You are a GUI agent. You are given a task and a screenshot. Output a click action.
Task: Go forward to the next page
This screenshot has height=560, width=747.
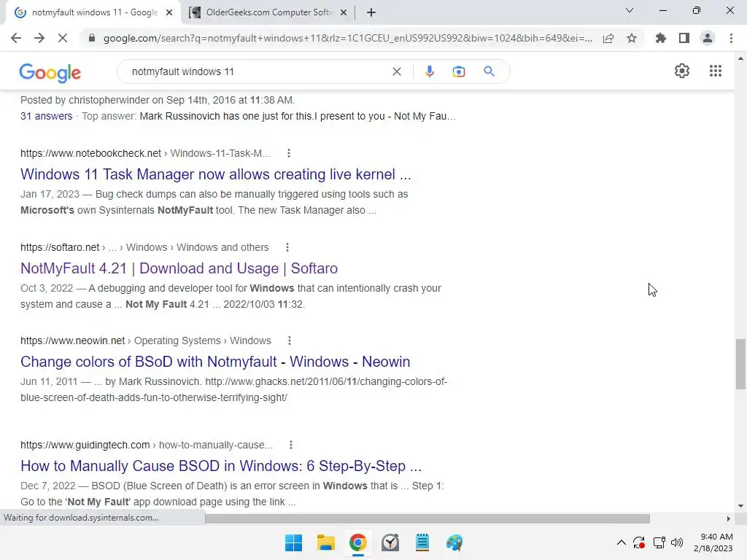(x=39, y=38)
